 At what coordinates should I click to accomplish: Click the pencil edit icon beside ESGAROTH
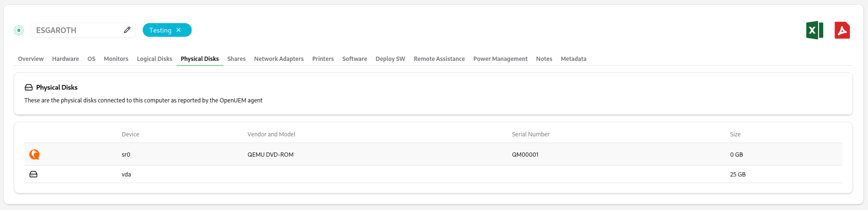127,30
